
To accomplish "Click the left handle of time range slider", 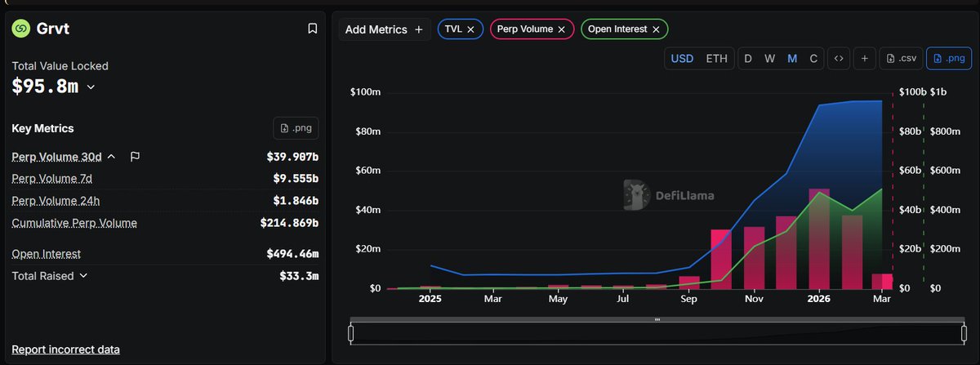I will tap(350, 333).
